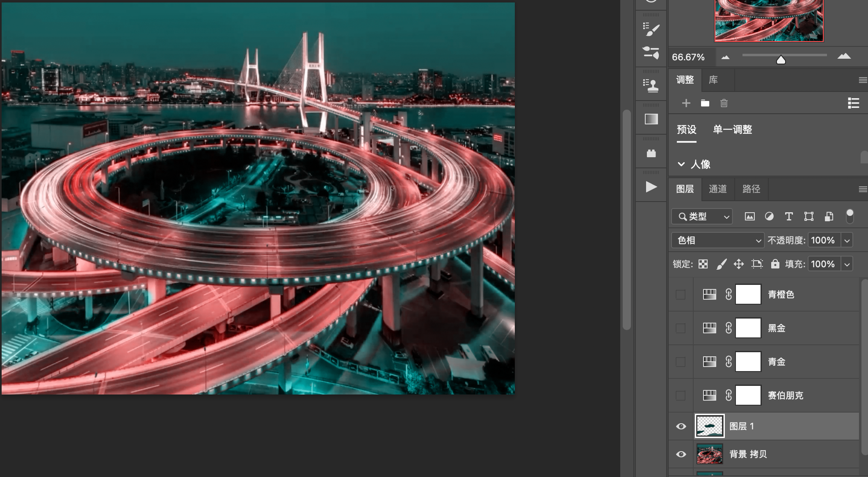Click the lock transparent pixels icon
This screenshot has height=477, width=868.
click(703, 264)
